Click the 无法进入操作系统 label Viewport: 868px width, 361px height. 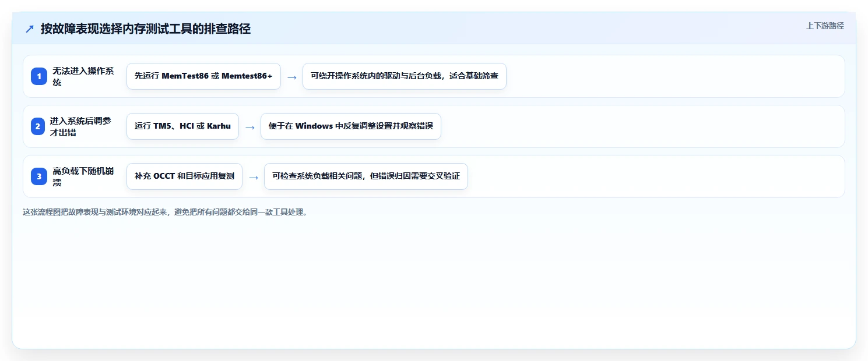point(83,76)
